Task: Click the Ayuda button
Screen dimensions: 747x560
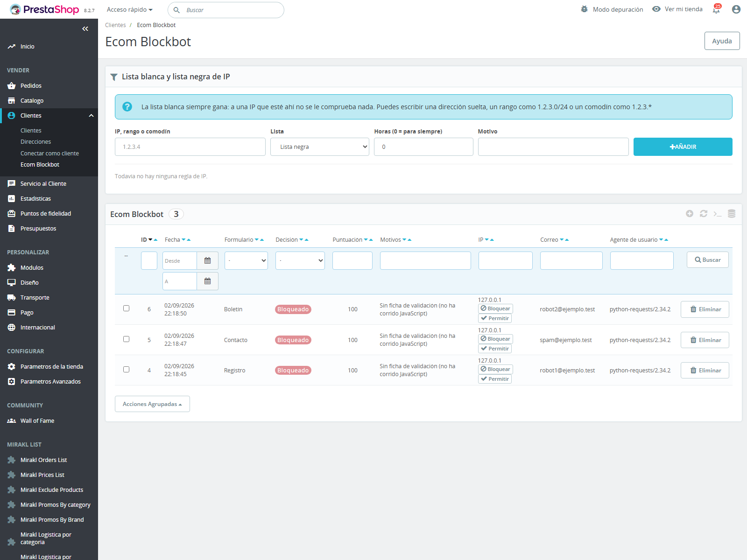Action: click(722, 41)
